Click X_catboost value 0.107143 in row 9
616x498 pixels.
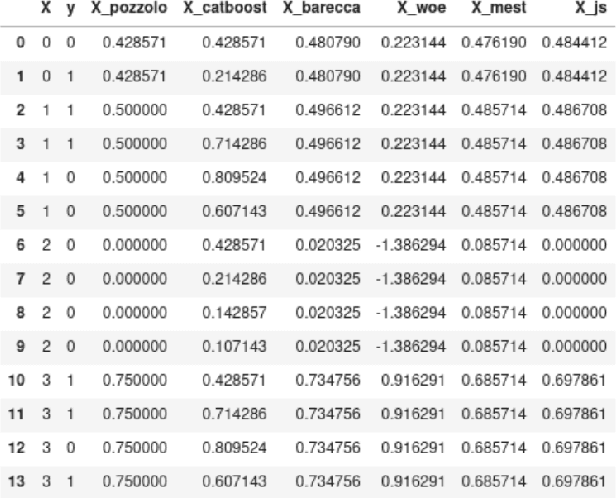tap(235, 346)
